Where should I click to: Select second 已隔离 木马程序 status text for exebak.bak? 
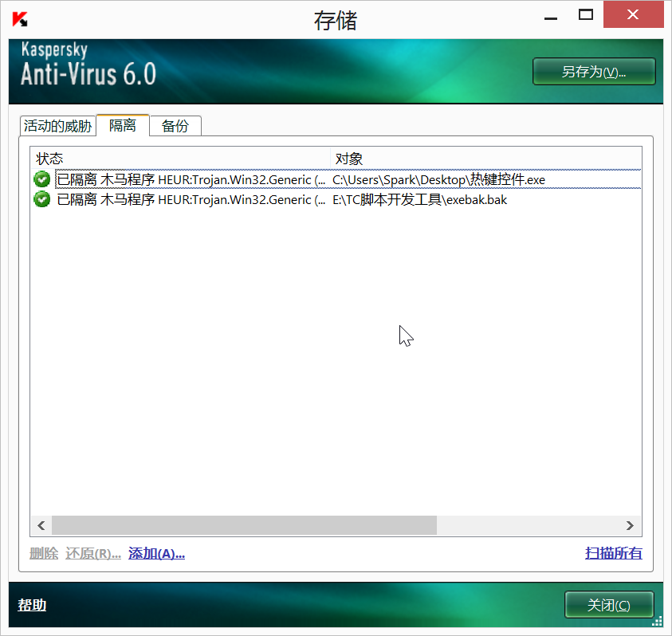point(191,200)
